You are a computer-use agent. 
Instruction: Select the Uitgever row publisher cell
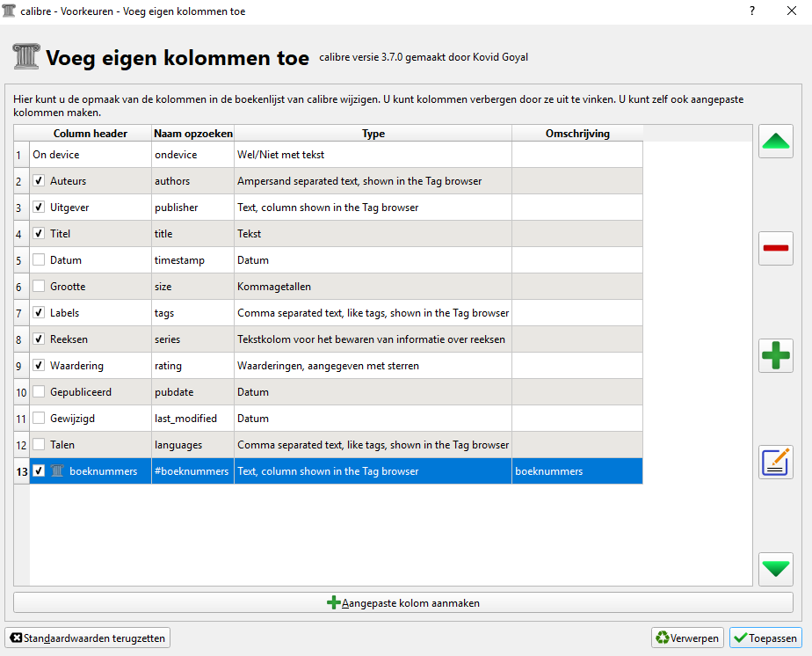click(x=192, y=208)
